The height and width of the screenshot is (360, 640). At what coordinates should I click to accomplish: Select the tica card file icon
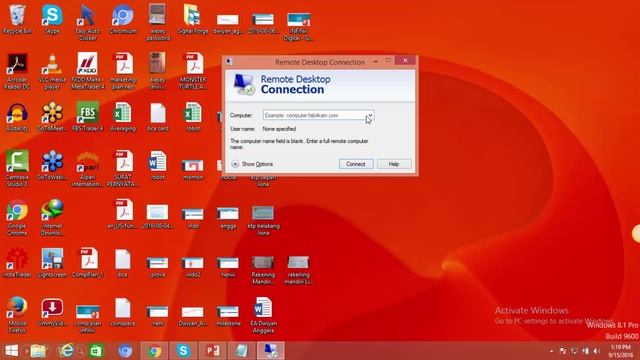point(158,117)
